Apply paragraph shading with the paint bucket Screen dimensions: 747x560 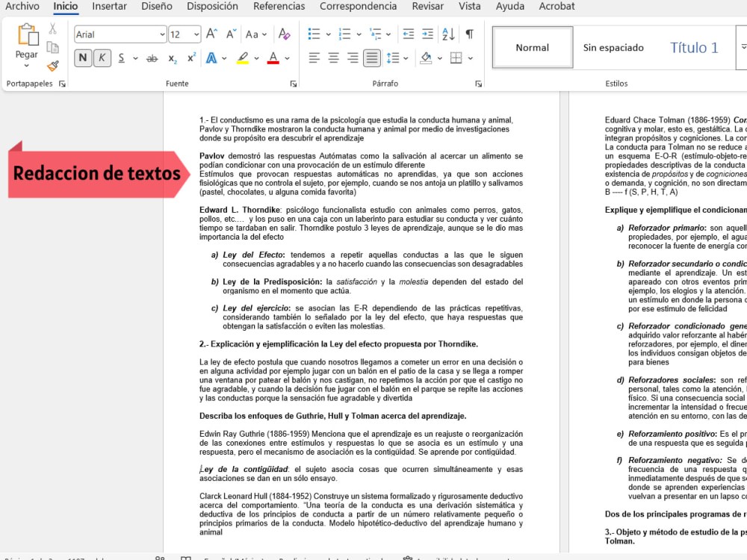[426, 58]
